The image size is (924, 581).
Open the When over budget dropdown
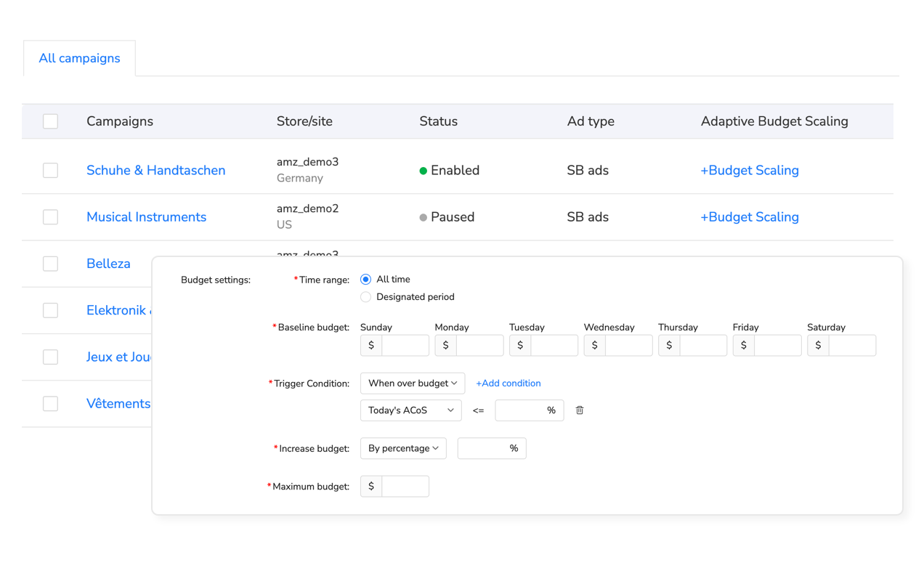click(x=412, y=383)
